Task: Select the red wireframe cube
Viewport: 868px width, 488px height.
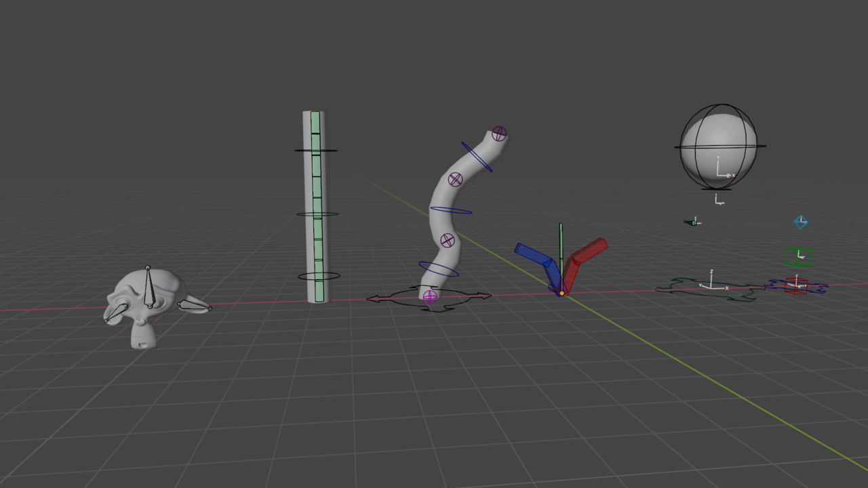Action: tap(796, 285)
